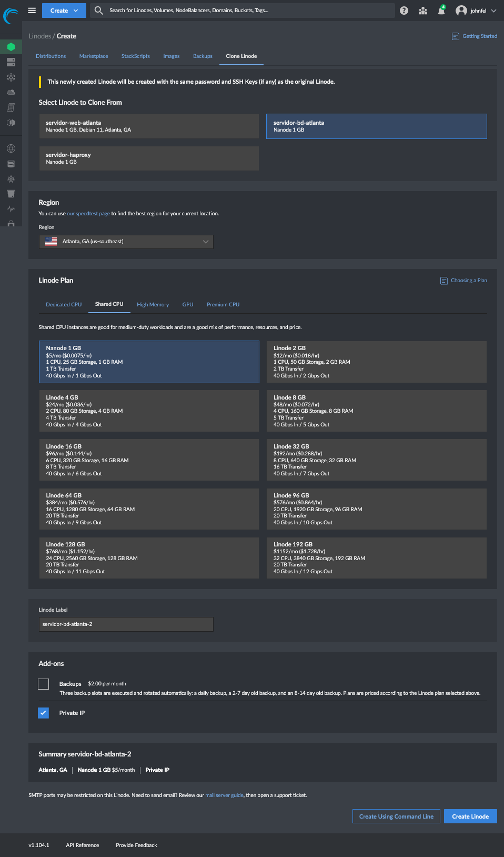Switch to the StackScripts tab
Image resolution: width=504 pixels, height=857 pixels.
pos(135,56)
